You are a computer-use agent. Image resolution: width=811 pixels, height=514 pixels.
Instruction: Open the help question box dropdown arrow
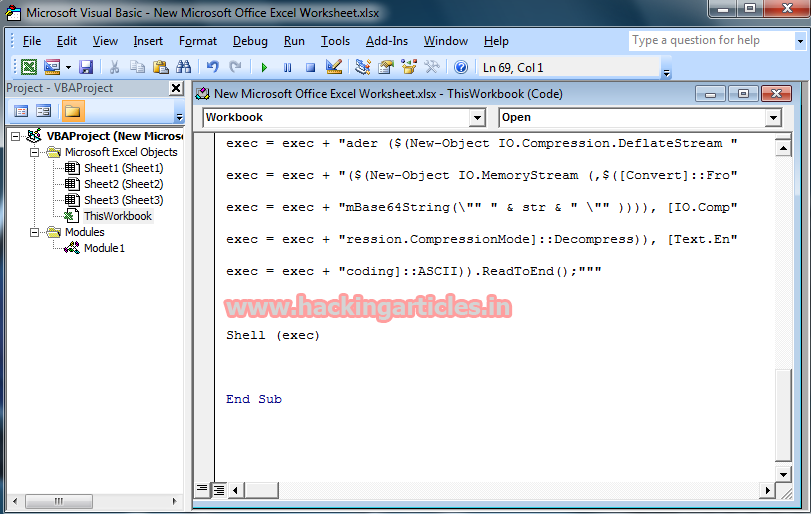pyautogui.click(x=800, y=41)
